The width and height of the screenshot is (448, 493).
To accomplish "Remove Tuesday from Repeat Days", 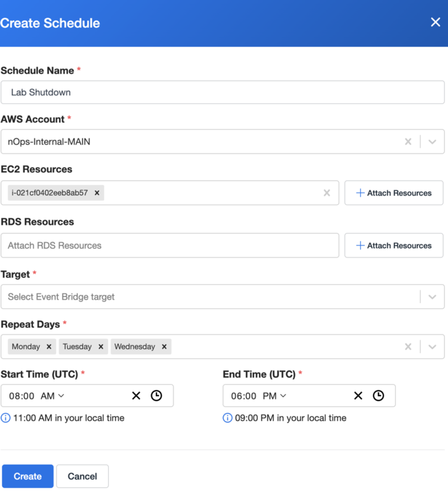I will (101, 347).
